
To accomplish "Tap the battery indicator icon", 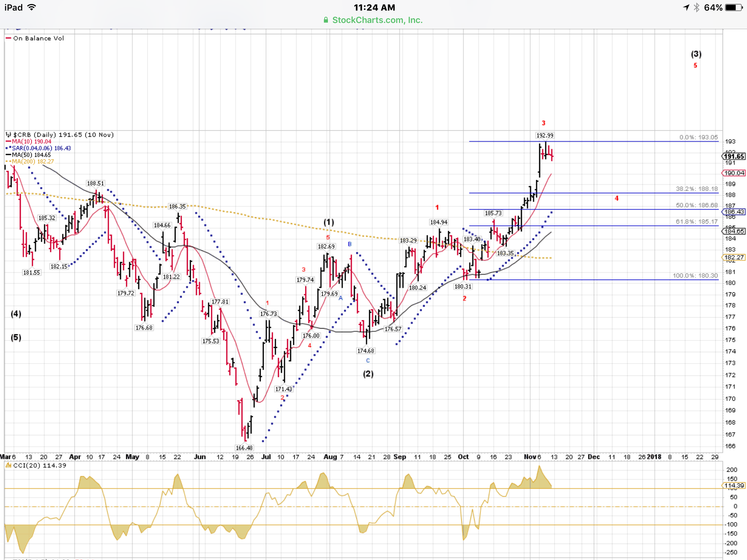I will (734, 7).
